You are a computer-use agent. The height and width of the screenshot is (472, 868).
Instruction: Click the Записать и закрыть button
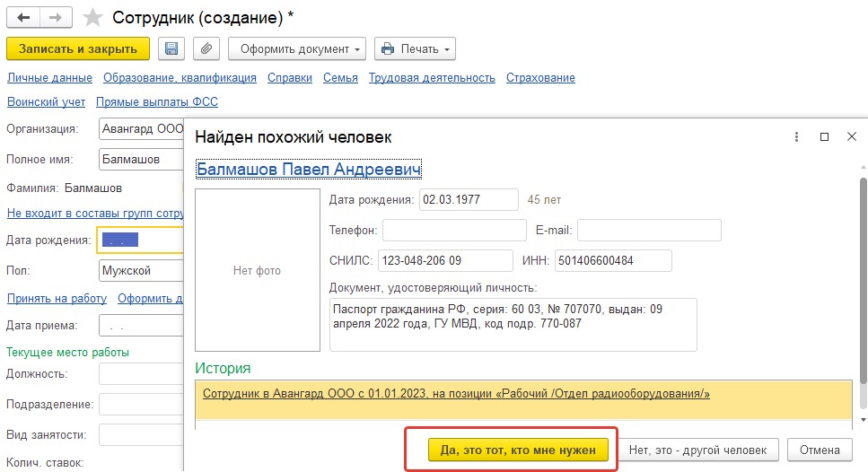tap(78, 48)
